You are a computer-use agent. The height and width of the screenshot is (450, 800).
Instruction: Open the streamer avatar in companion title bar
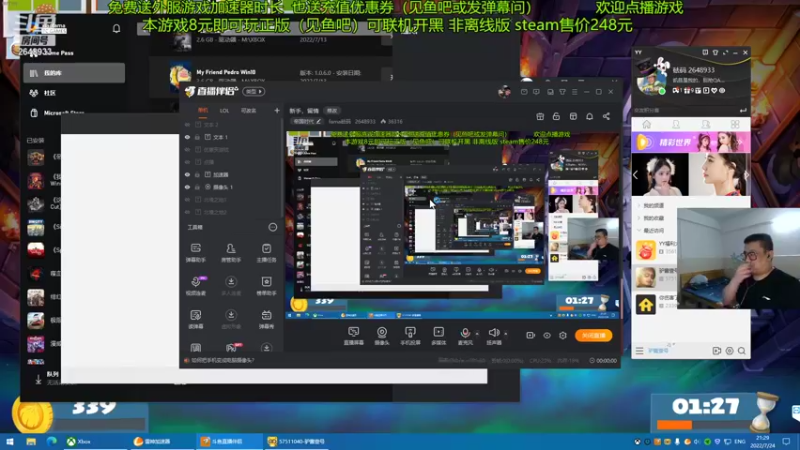point(504,92)
